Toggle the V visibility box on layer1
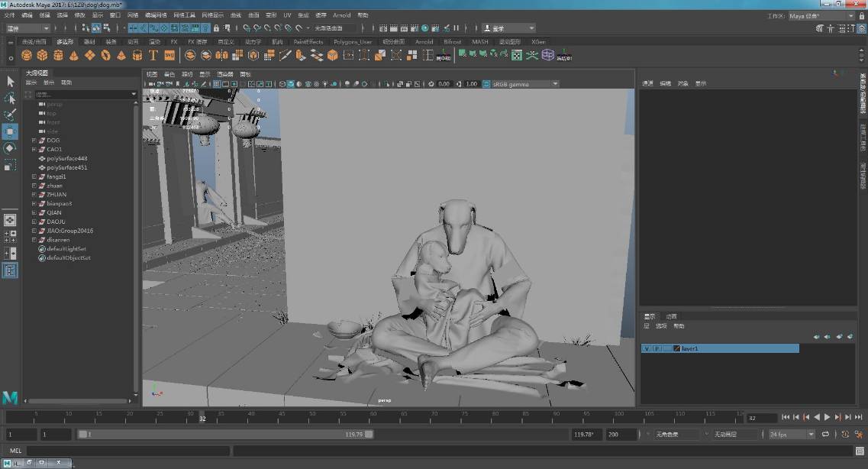This screenshot has width=868, height=469. (647, 348)
